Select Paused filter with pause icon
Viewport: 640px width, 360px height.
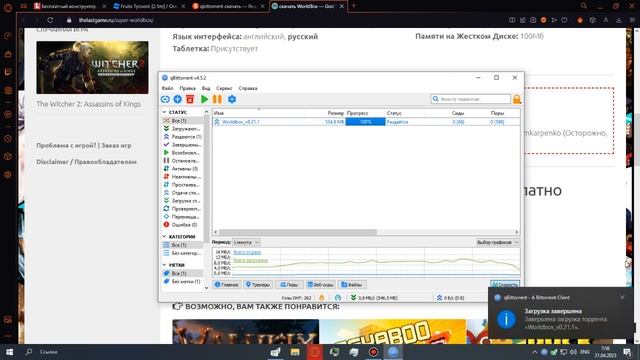[x=182, y=161]
